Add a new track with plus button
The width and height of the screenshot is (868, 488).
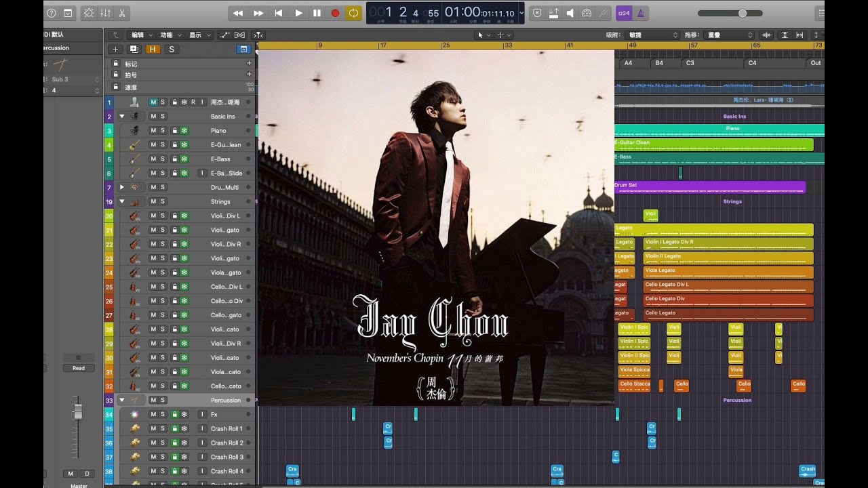tap(115, 49)
